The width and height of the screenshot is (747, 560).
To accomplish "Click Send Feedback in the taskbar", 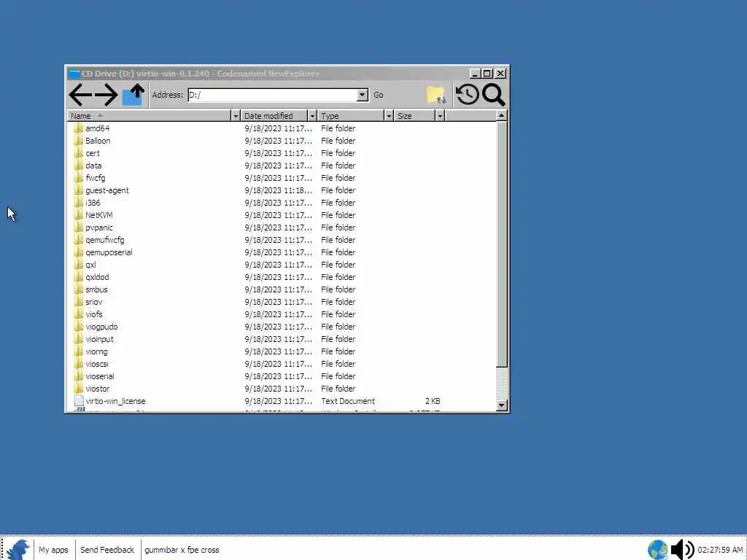I will click(x=107, y=550).
